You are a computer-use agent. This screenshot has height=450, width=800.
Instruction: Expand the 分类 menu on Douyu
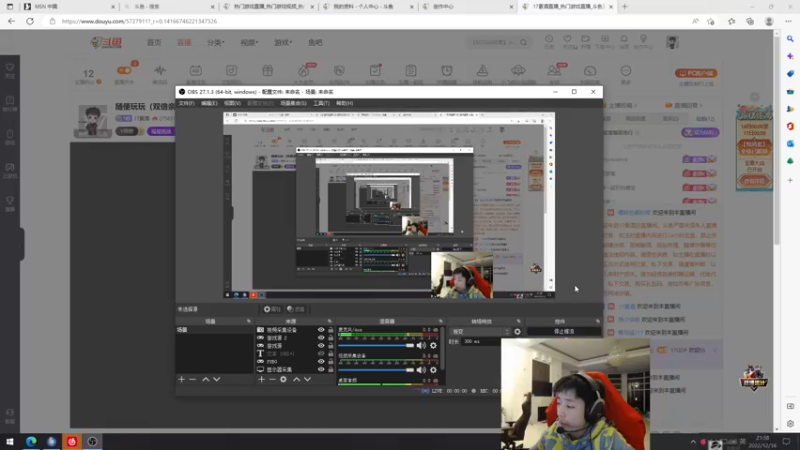click(x=216, y=42)
